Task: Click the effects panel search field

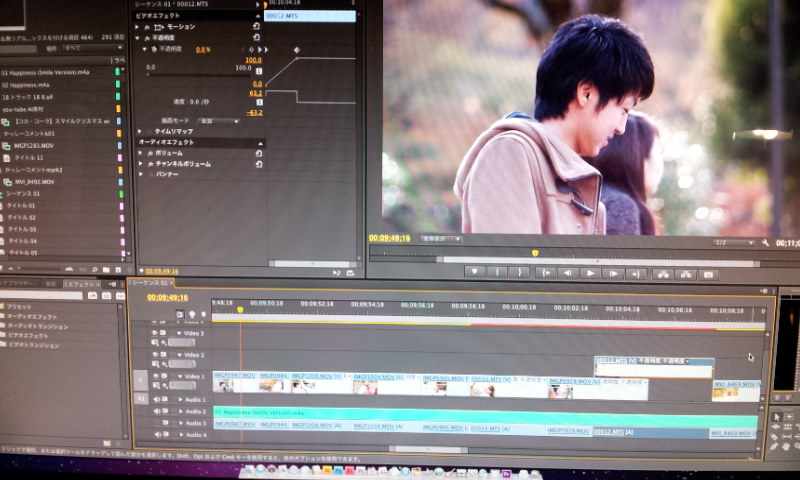Action: tap(41, 295)
